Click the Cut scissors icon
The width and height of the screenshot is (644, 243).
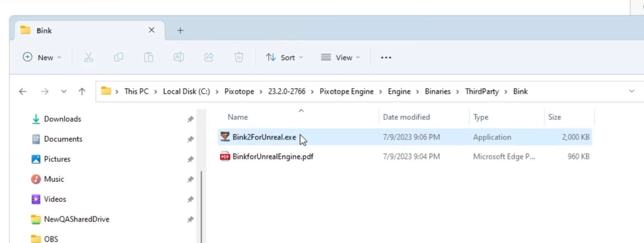click(88, 57)
